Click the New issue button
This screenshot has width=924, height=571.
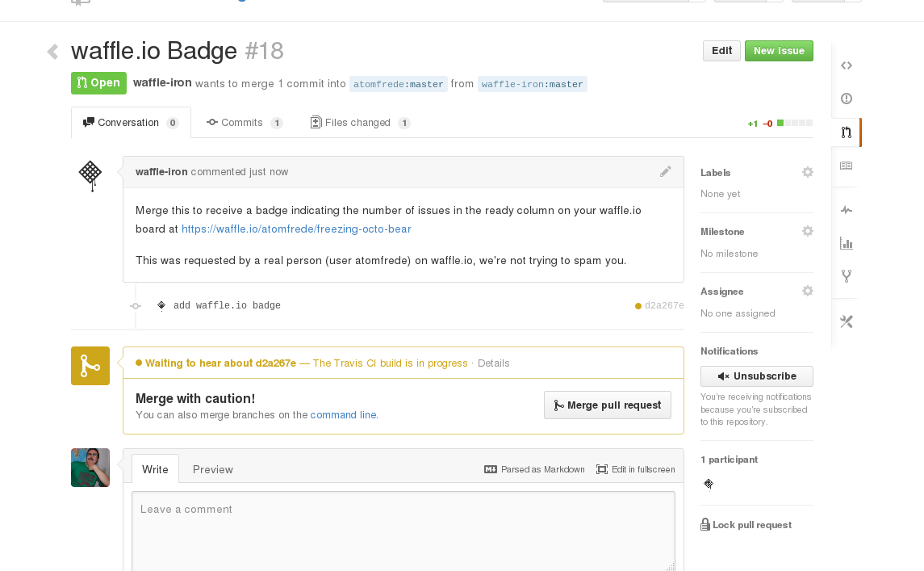(779, 51)
